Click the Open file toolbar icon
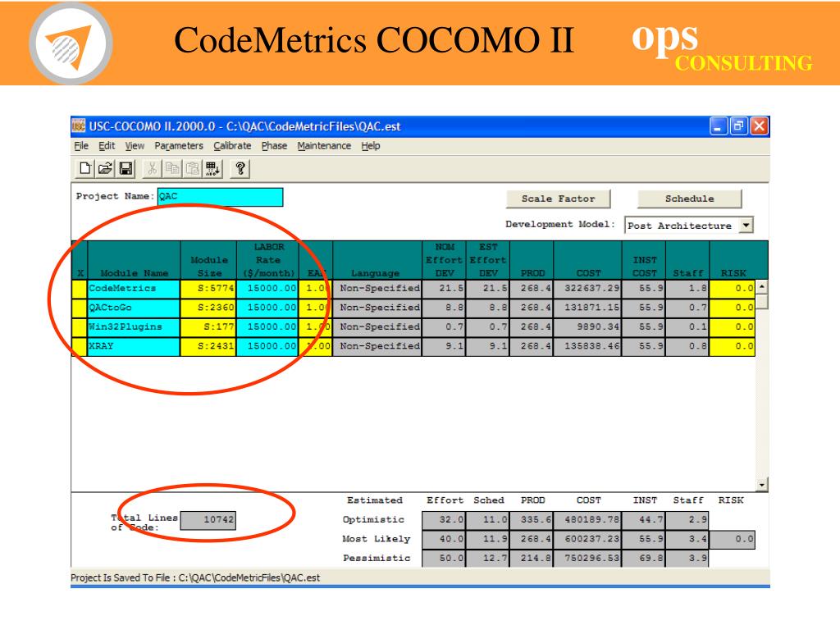Viewport: 840px width, 630px height. pyautogui.click(x=105, y=169)
